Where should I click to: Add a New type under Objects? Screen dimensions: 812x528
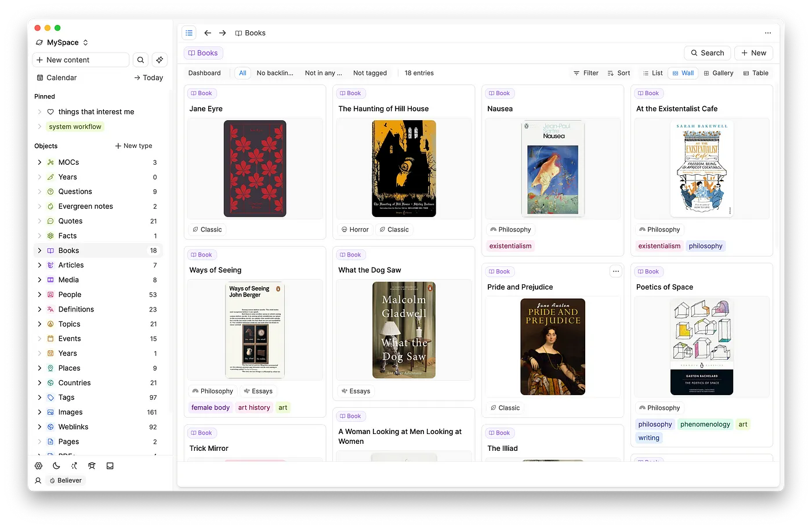click(x=133, y=146)
